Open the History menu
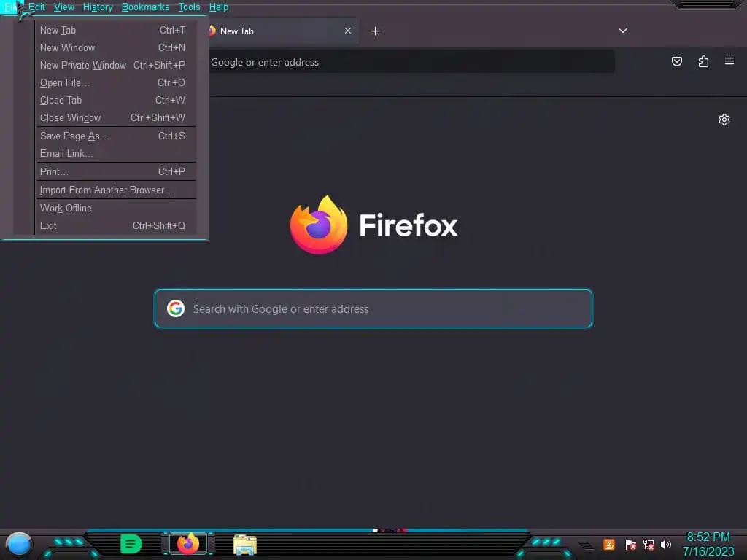The height and width of the screenshot is (560, 747). click(98, 7)
